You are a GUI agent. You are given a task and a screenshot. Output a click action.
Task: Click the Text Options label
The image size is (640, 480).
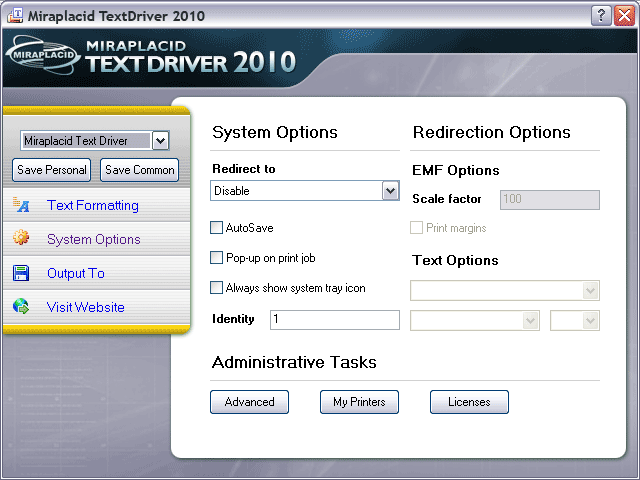(x=455, y=260)
